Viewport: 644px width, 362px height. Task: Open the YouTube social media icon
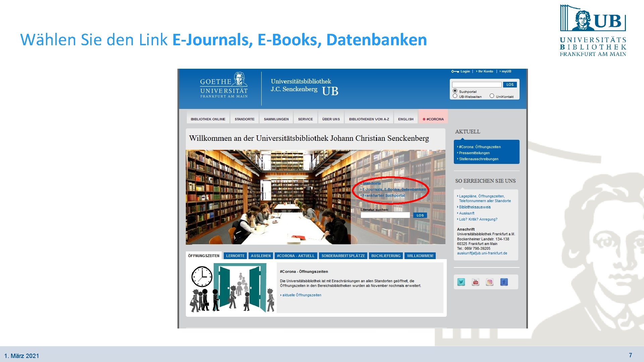tap(476, 282)
